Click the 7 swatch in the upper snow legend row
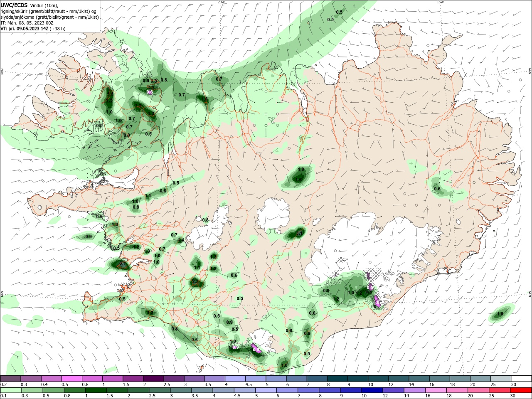The height and width of the screenshot is (399, 532). [317, 379]
